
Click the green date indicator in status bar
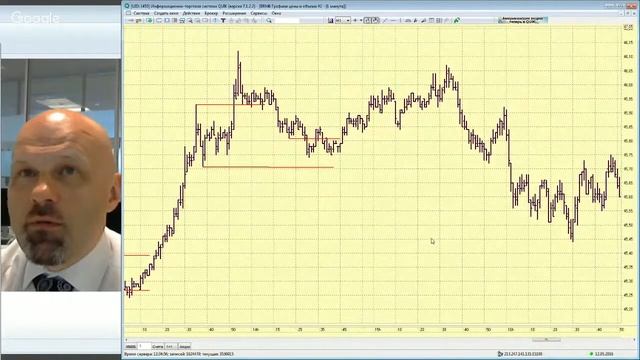592,354
